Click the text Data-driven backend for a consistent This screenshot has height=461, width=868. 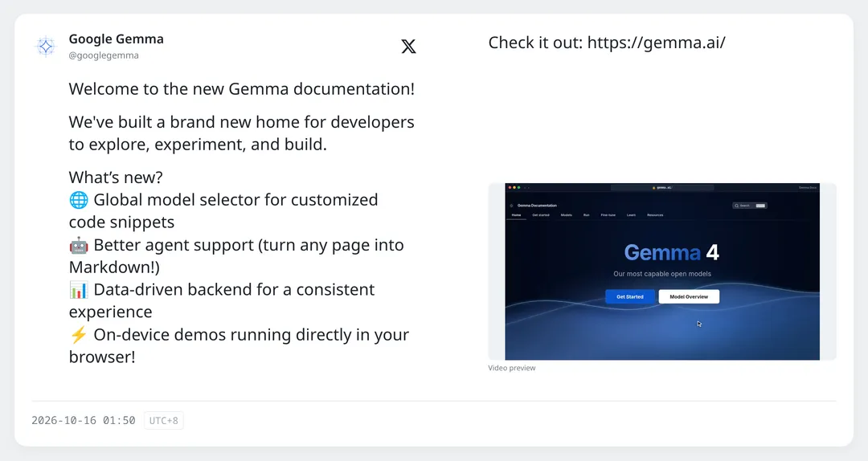tap(234, 289)
